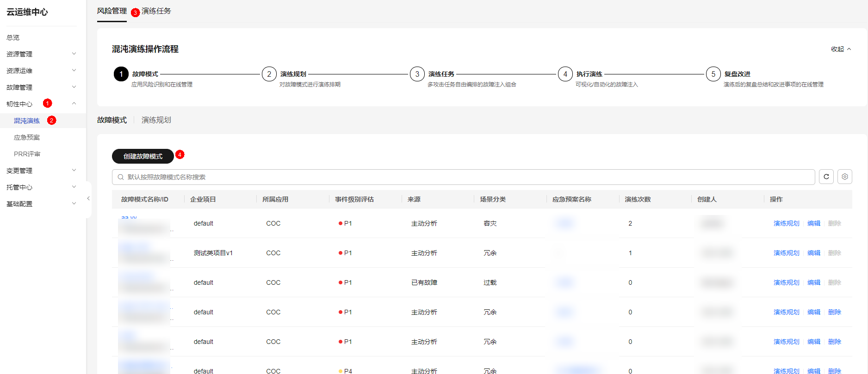Click the 混沌演练操作流程 heading
Image resolution: width=868 pixels, height=374 pixels.
click(145, 49)
